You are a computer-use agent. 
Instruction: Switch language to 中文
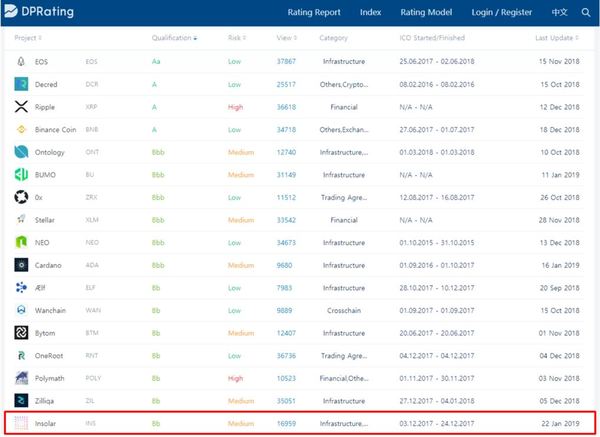click(x=559, y=12)
